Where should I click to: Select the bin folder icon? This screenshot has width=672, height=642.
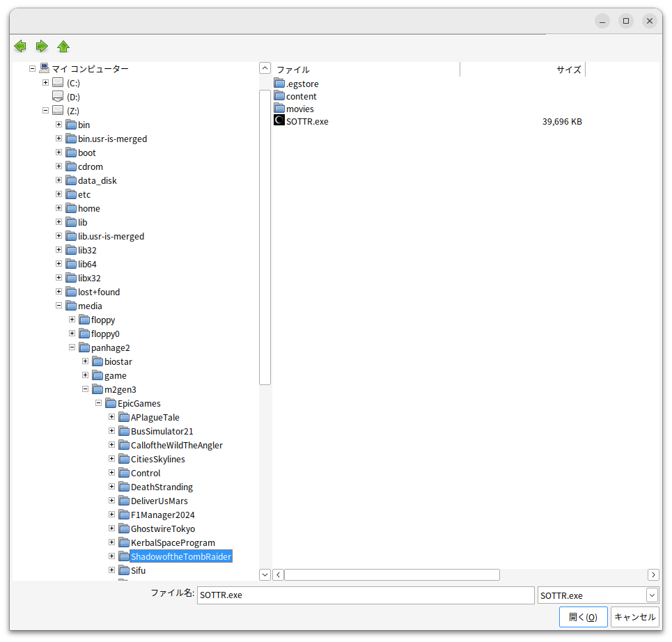tap(71, 125)
